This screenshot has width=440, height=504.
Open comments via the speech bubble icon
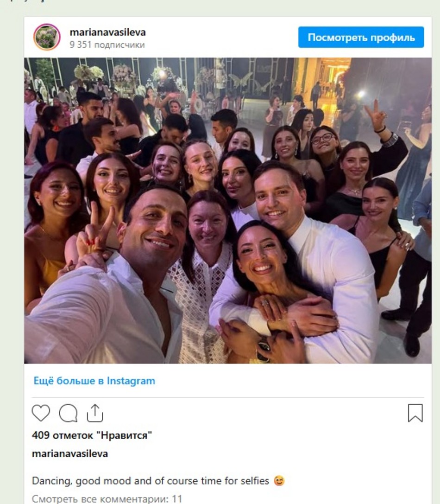[68, 413]
